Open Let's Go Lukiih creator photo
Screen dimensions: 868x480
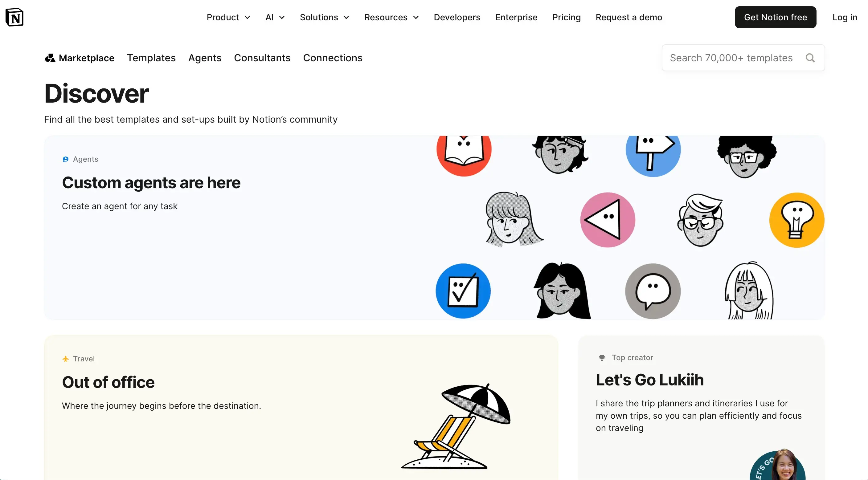(x=778, y=465)
